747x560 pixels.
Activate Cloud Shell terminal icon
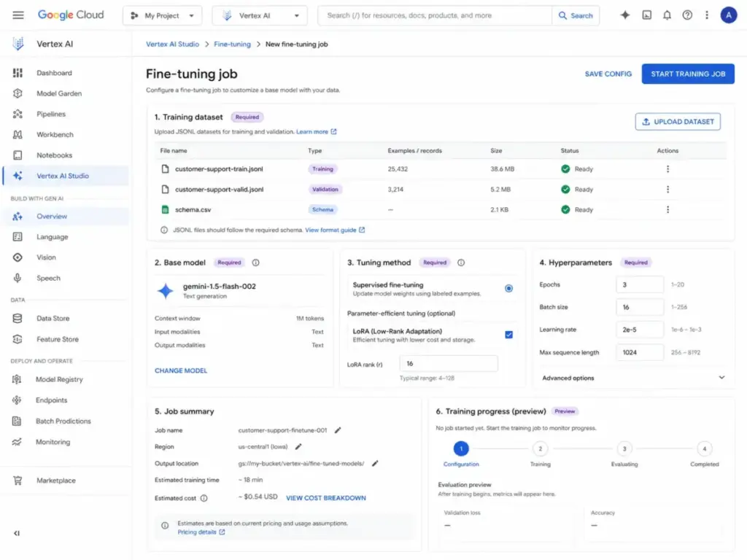pyautogui.click(x=646, y=15)
